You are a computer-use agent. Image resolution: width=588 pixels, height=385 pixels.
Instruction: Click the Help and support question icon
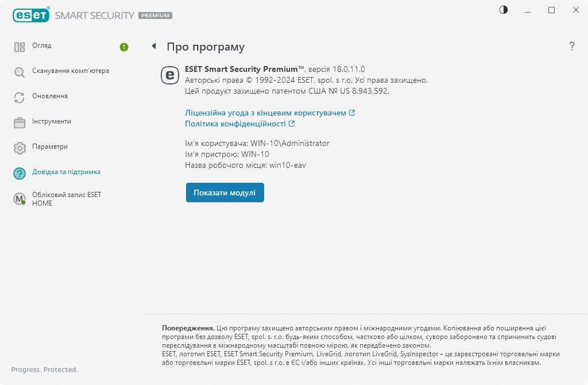20,173
